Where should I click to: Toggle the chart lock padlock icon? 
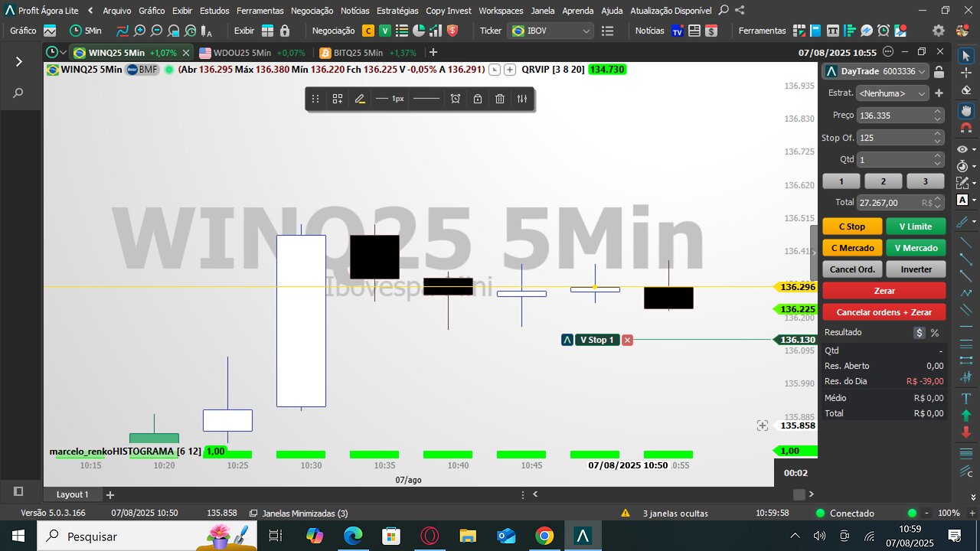point(285,31)
